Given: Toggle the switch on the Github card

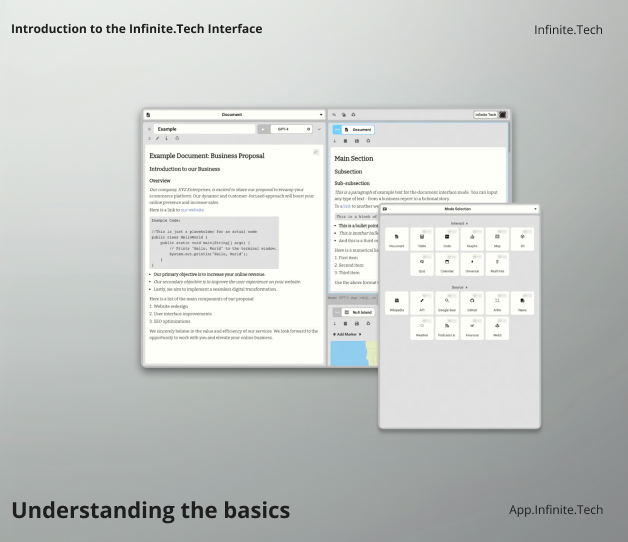Looking at the screenshot, I should pyautogui.click(x=477, y=295).
